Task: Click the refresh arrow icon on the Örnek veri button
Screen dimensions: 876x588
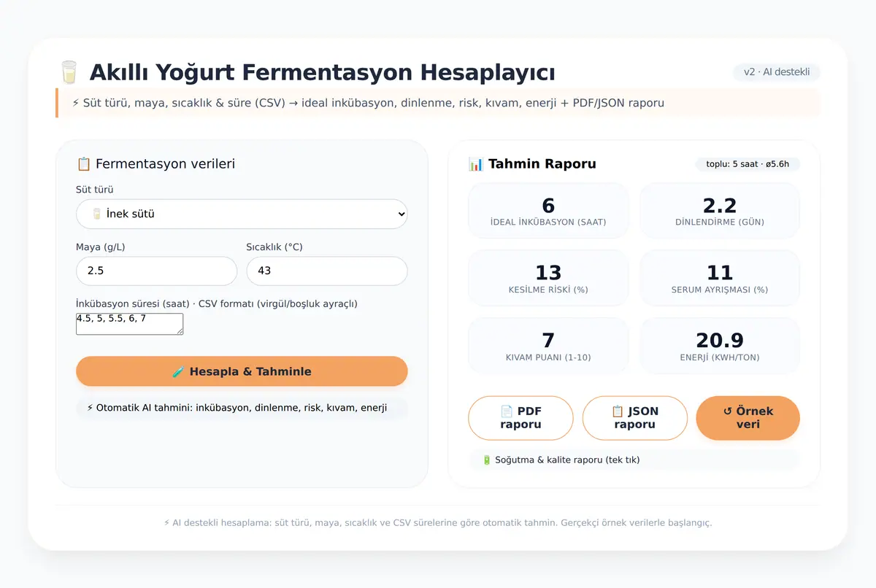Action: pyautogui.click(x=727, y=411)
